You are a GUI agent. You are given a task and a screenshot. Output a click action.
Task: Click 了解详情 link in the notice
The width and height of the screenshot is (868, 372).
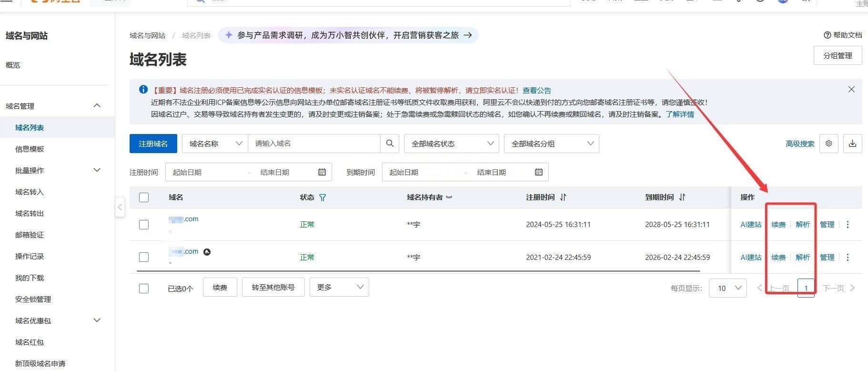pos(680,114)
